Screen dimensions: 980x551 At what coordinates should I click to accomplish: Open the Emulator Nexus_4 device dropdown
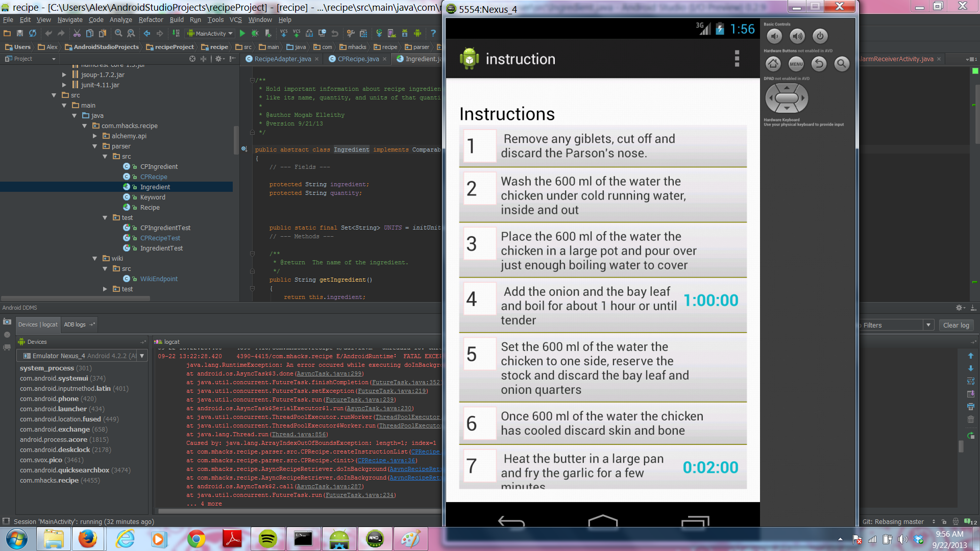142,356
